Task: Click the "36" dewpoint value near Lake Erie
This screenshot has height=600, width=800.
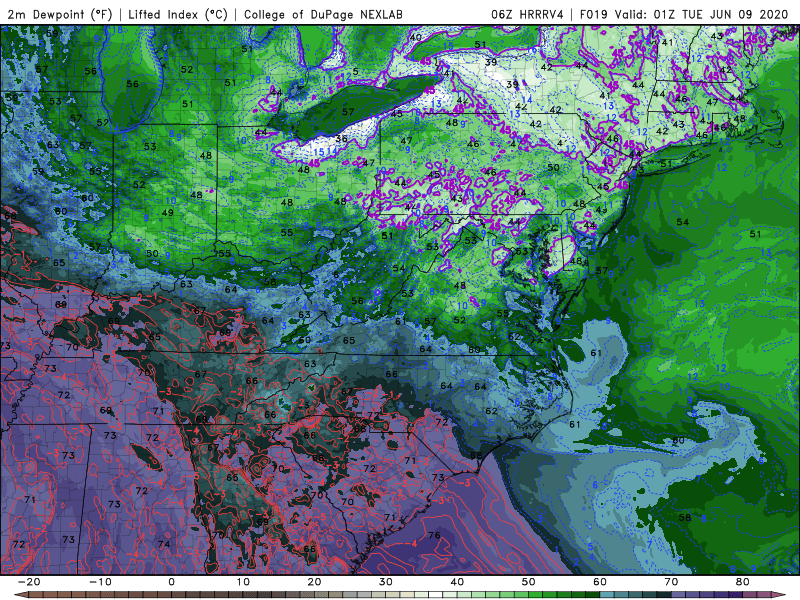Action: click(341, 139)
